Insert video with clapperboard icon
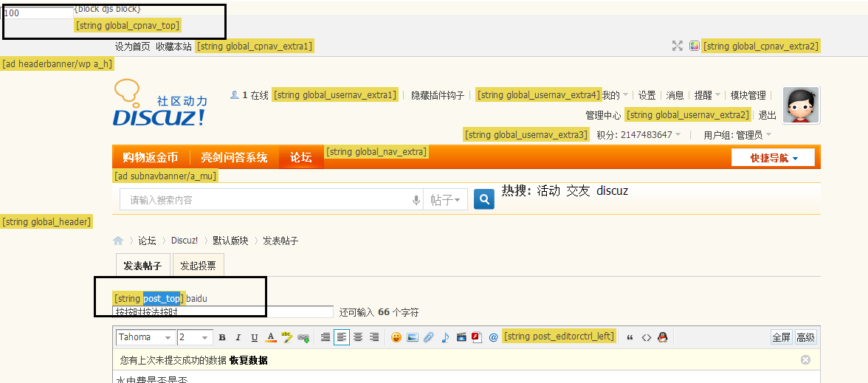 461,337
